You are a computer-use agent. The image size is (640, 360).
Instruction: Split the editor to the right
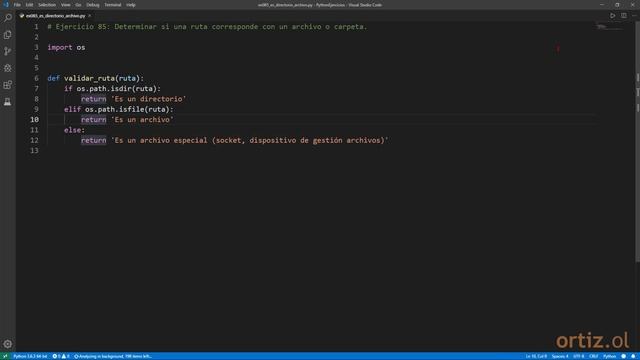(x=624, y=16)
